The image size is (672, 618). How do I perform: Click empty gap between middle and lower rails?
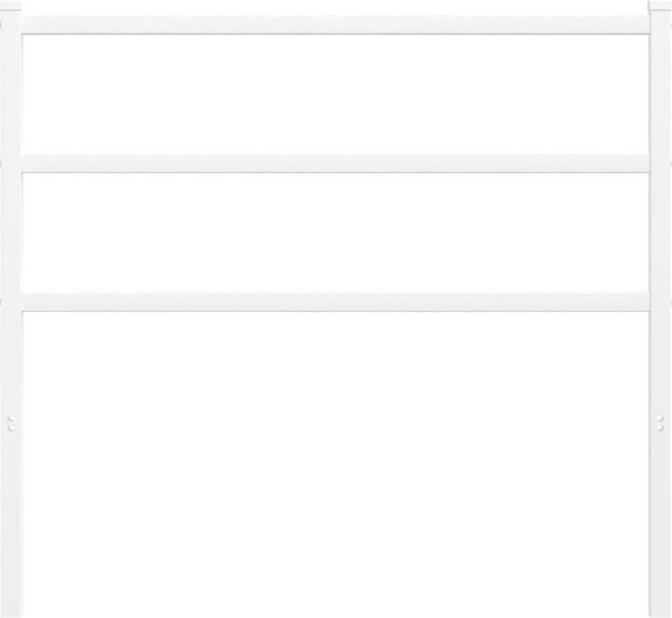pyautogui.click(x=336, y=232)
